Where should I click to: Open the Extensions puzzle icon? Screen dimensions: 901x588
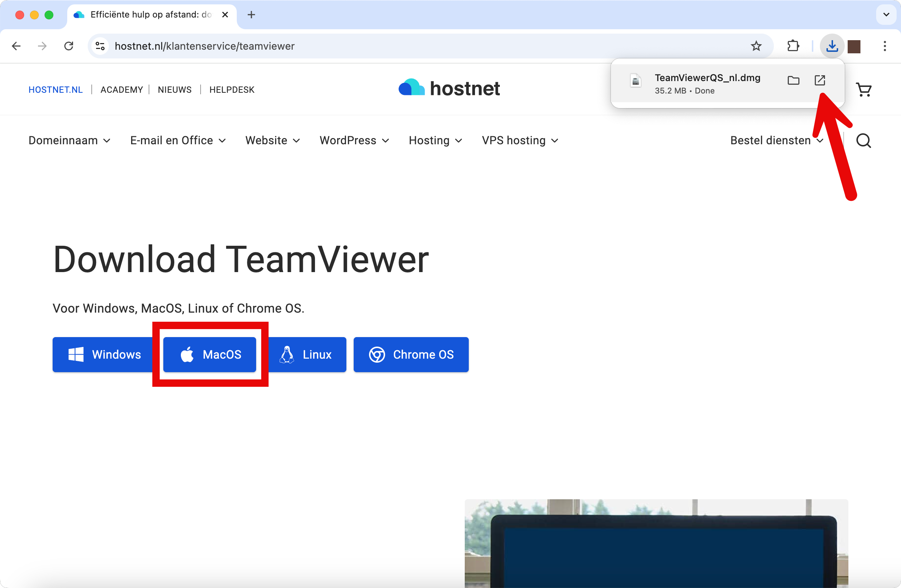(793, 46)
